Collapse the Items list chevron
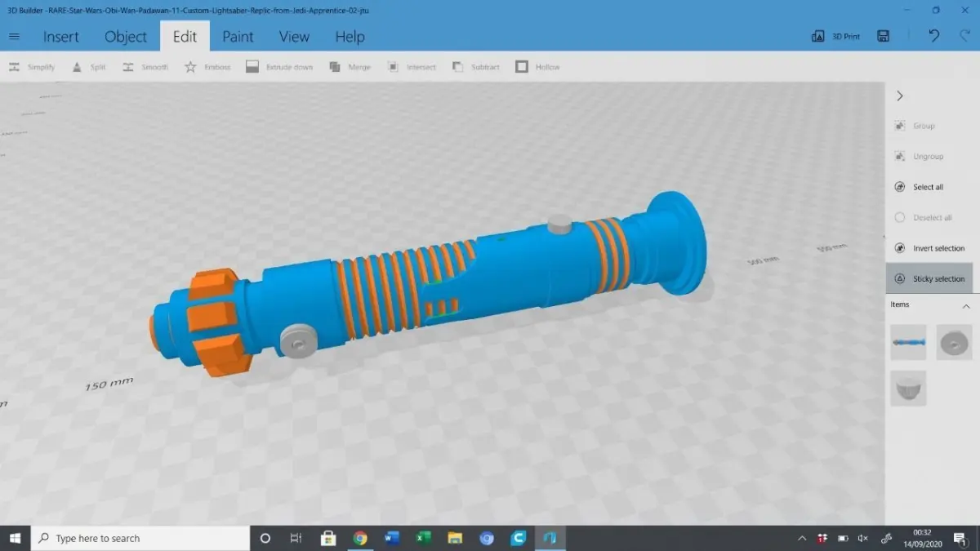The image size is (980, 551). tap(966, 305)
